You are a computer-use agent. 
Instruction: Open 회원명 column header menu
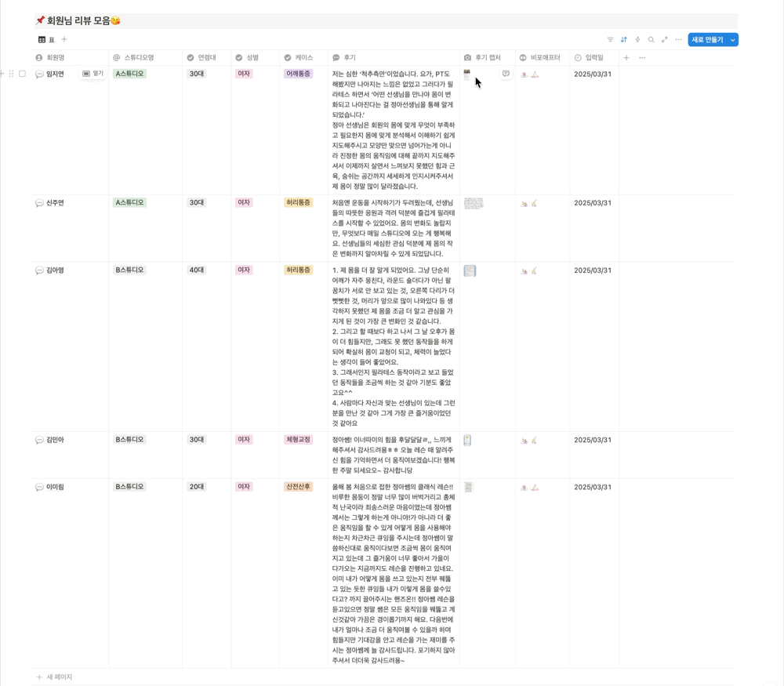click(70, 57)
